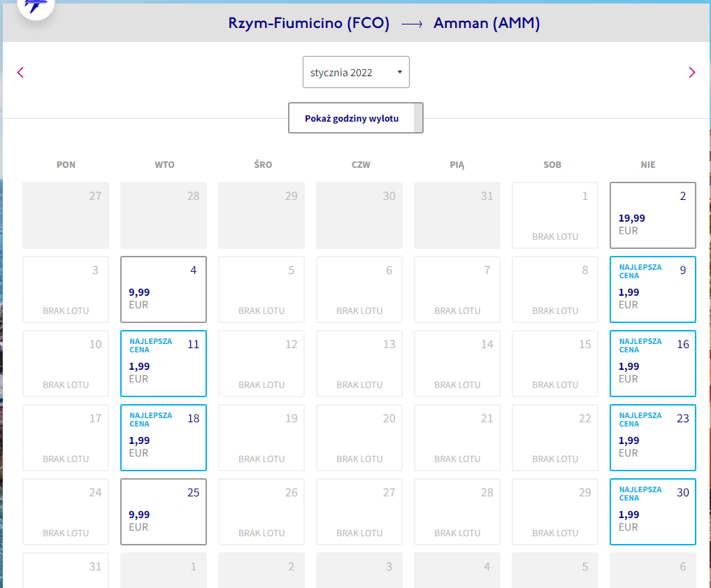Click the Rzym-Fiumicino (FCO) origin text
The width and height of the screenshot is (711, 588).
click(309, 23)
